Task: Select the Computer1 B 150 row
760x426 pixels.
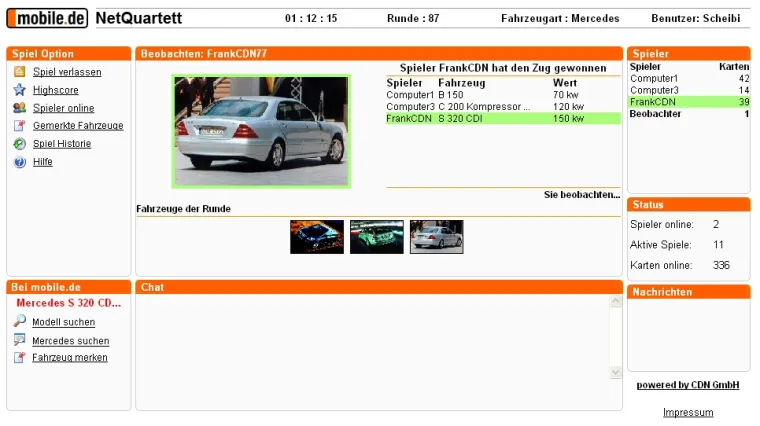Action: [x=503, y=95]
